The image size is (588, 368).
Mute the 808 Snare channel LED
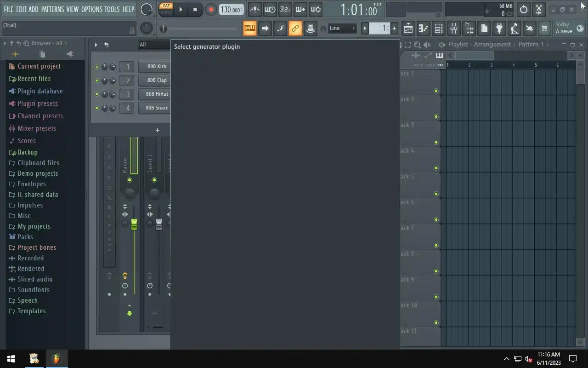click(x=97, y=108)
